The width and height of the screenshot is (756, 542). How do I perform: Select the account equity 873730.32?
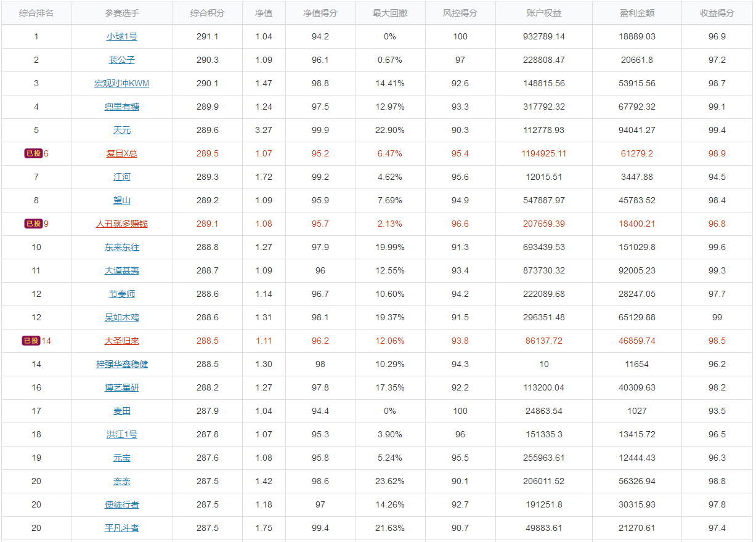click(x=543, y=270)
